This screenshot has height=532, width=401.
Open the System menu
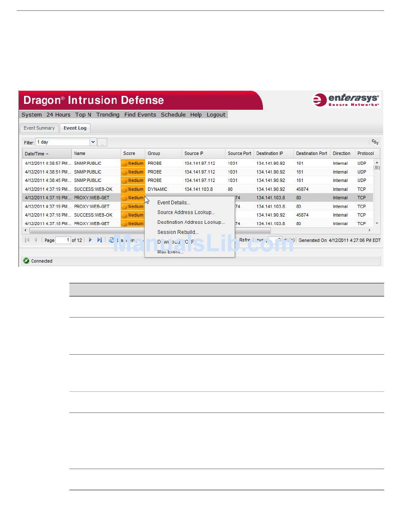click(32, 114)
